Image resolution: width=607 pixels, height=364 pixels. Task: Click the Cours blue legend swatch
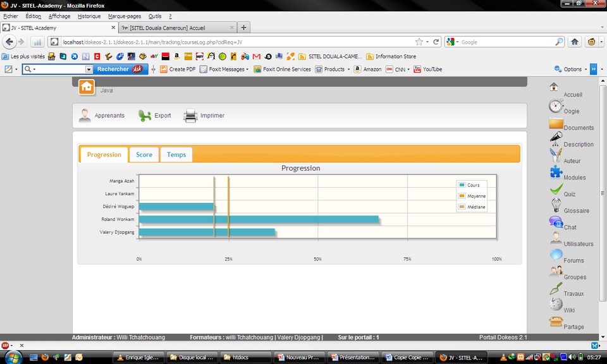[x=462, y=185]
